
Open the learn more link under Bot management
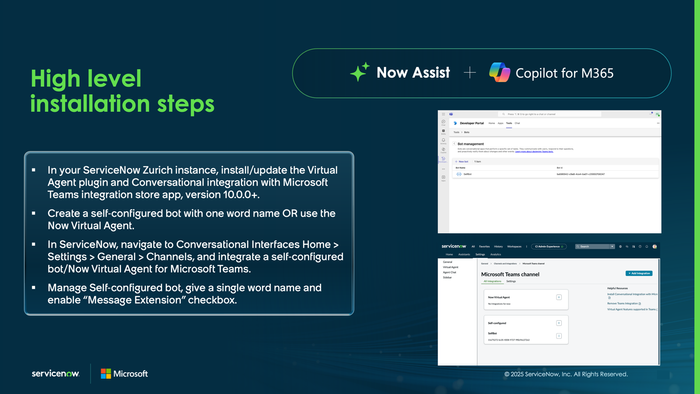point(534,152)
